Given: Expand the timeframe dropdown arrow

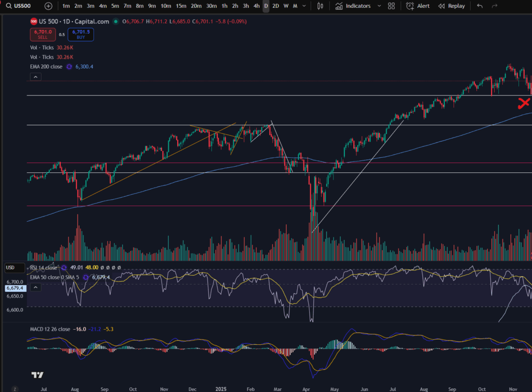Looking at the screenshot, I should [x=304, y=6].
